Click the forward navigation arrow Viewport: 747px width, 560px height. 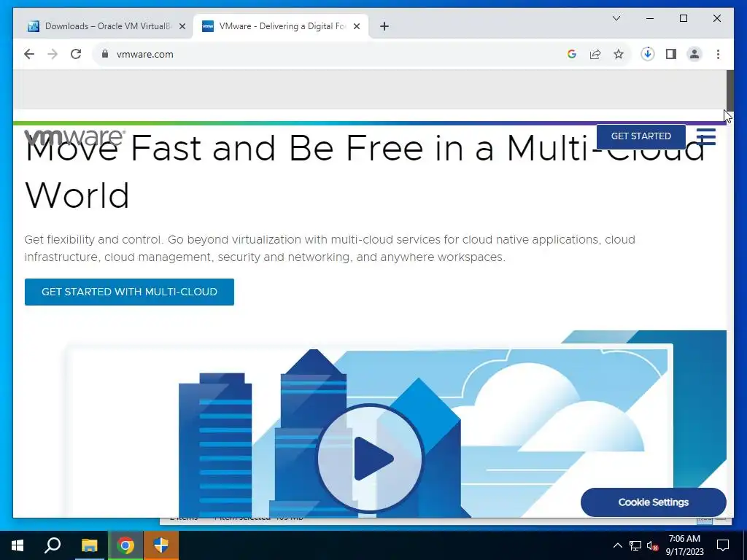53,54
